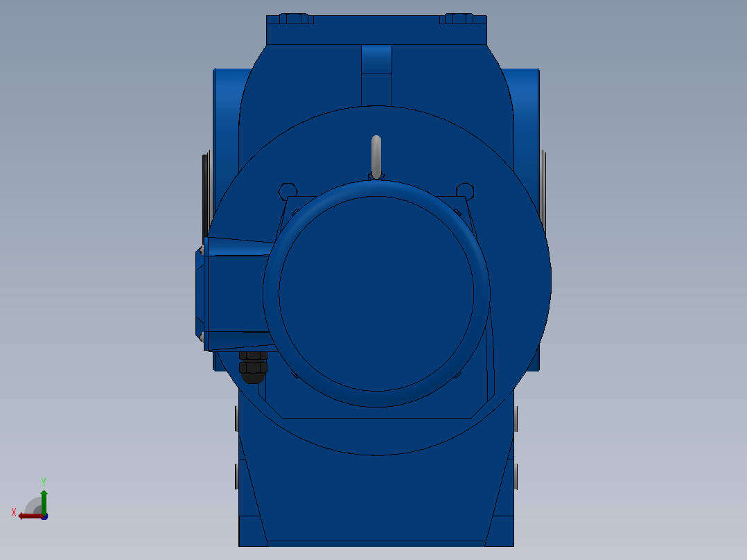Screen dimensions: 747x560
Task: Click the red X axis arrow of the triad
Action: (x=30, y=516)
